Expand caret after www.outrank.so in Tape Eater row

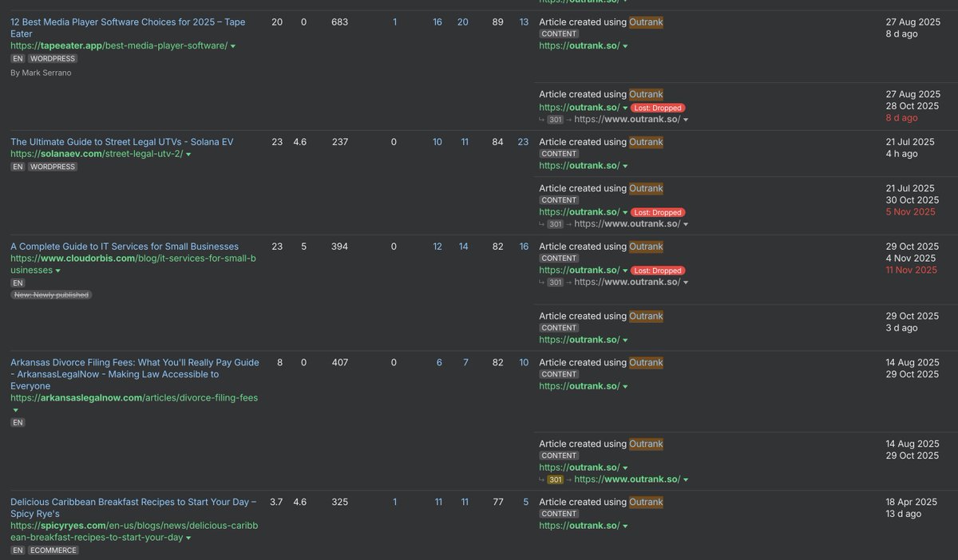[x=686, y=120]
